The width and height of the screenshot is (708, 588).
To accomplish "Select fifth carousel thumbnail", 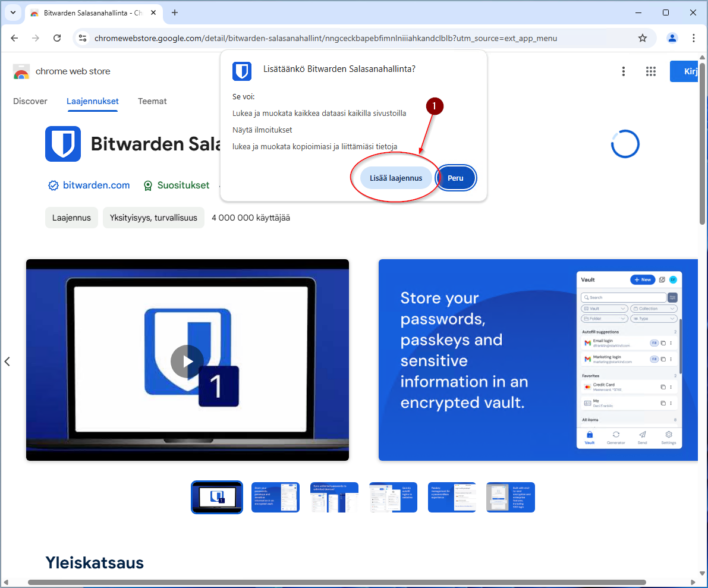I will 452,497.
